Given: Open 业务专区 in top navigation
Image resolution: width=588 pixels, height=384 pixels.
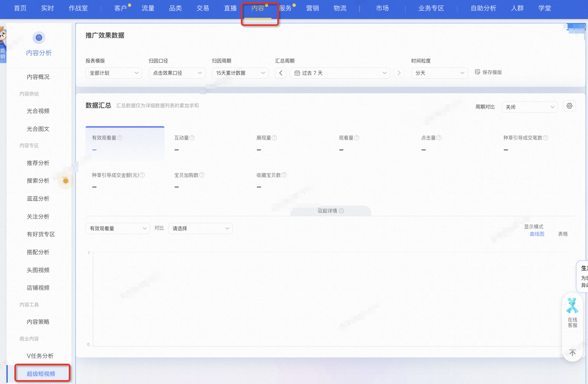Looking at the screenshot, I should coord(431,8).
